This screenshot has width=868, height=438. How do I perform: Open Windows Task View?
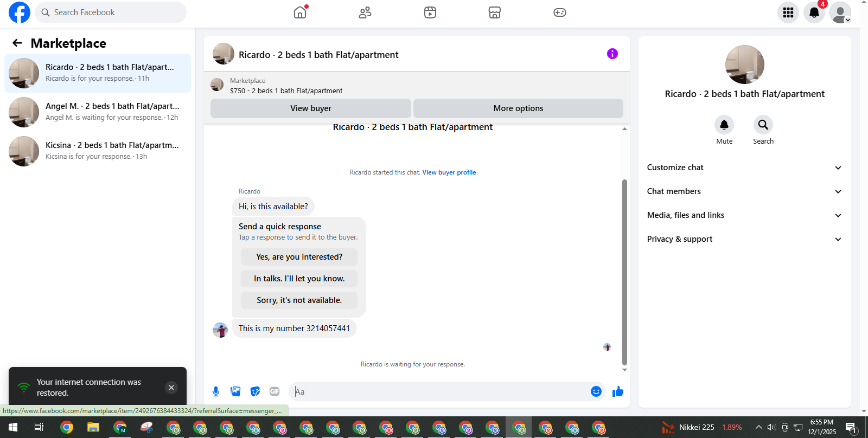(39, 427)
